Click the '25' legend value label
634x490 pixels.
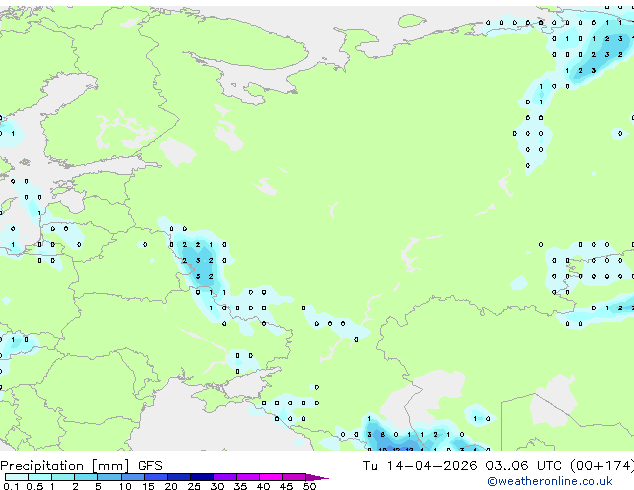click(x=194, y=486)
